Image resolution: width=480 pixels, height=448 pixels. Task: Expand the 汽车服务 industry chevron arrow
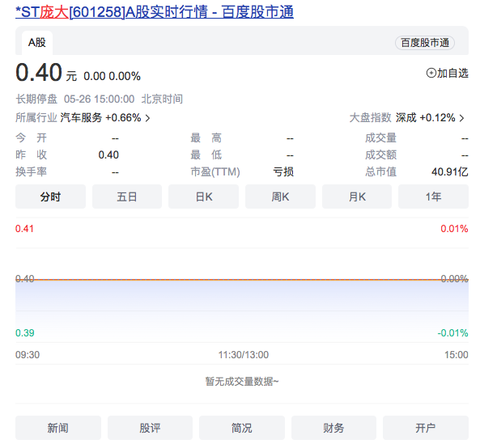click(x=147, y=118)
